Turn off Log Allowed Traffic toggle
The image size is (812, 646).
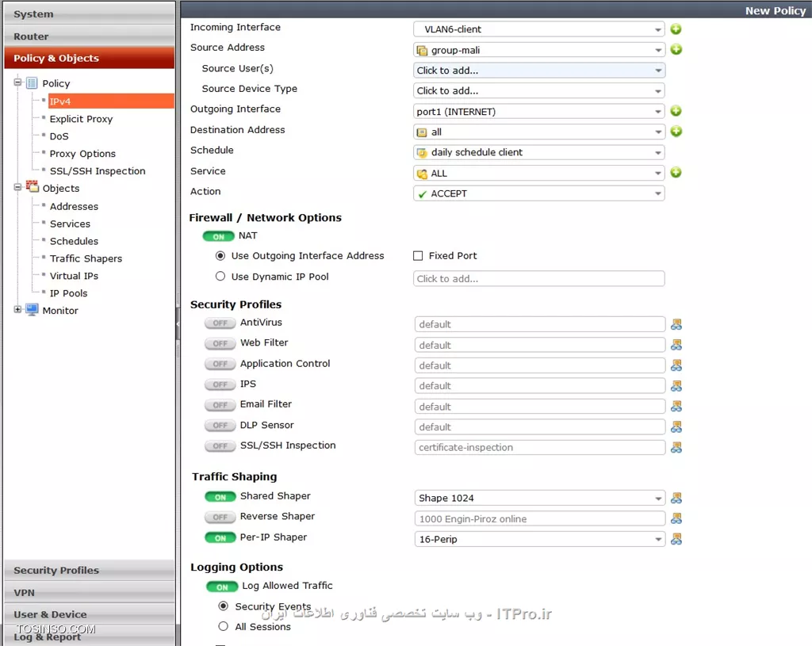pos(222,587)
